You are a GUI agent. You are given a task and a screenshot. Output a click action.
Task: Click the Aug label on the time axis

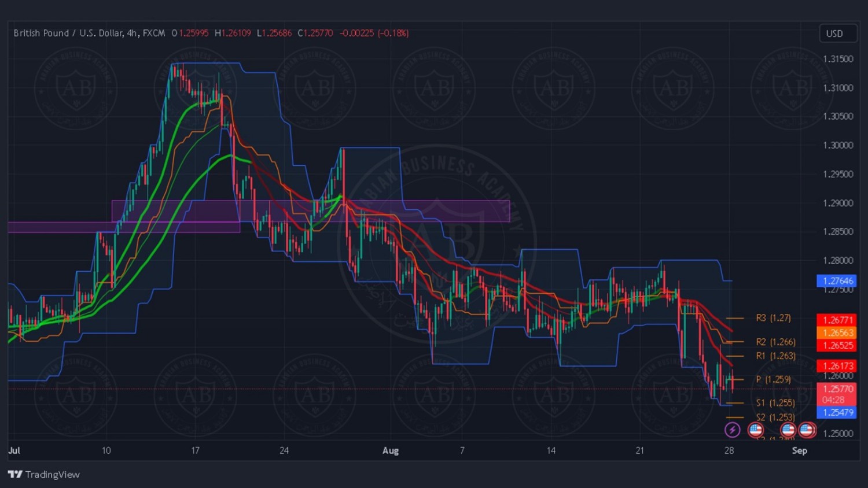pyautogui.click(x=391, y=450)
